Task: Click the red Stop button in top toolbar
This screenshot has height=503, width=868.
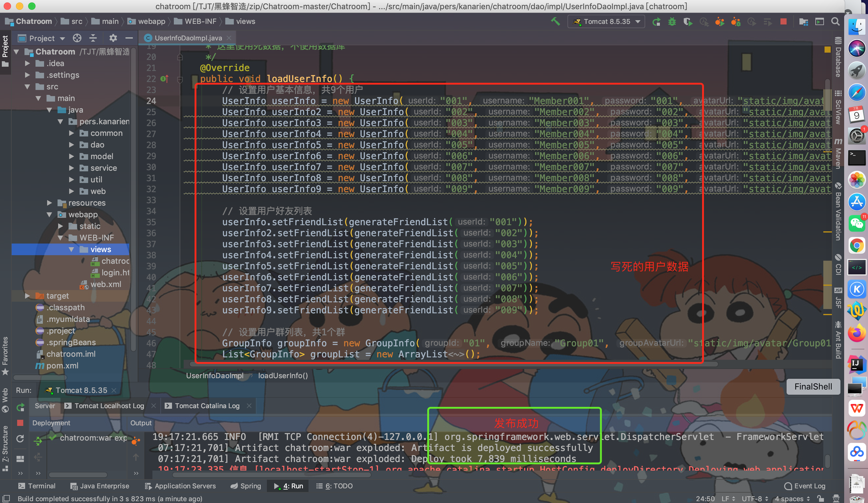Action: click(x=783, y=22)
